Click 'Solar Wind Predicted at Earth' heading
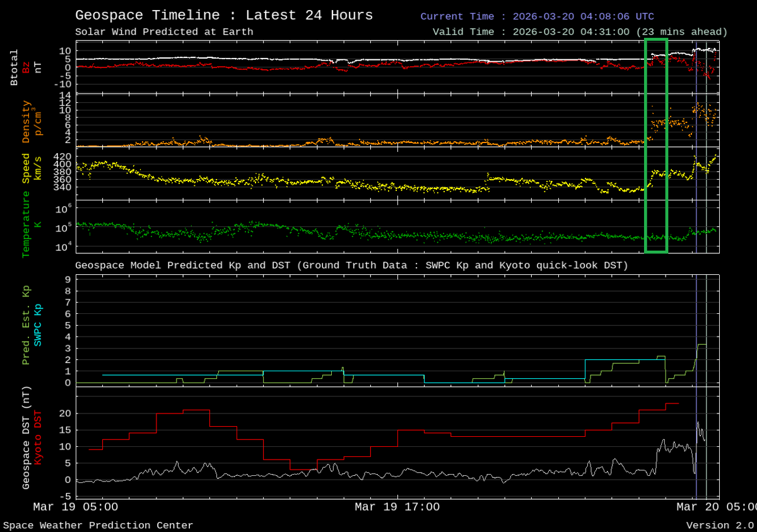The image size is (757, 532). click(x=164, y=32)
